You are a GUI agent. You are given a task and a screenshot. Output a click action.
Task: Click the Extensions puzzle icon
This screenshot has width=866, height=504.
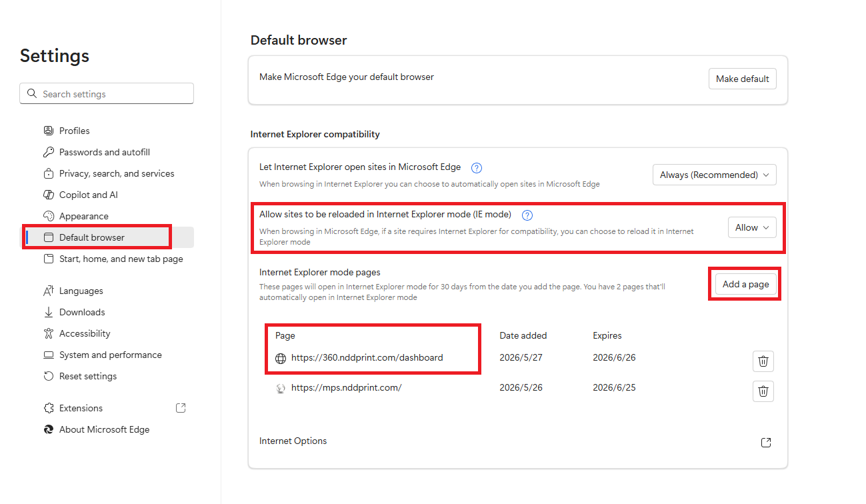pos(48,408)
